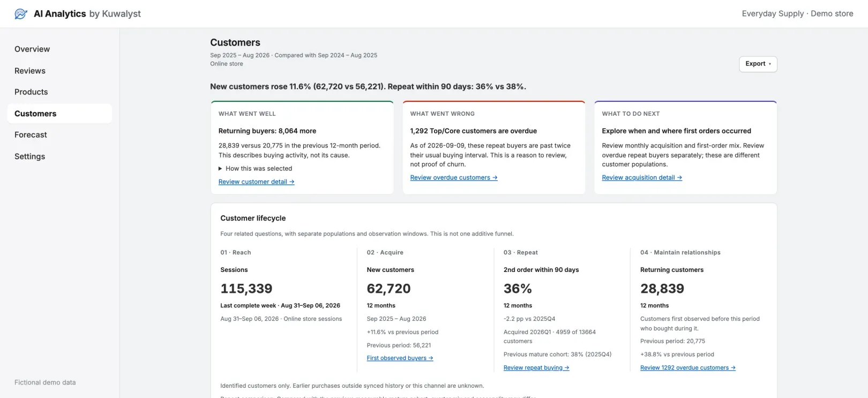Click the 'WHAT WENT WELL' card header

247,114
